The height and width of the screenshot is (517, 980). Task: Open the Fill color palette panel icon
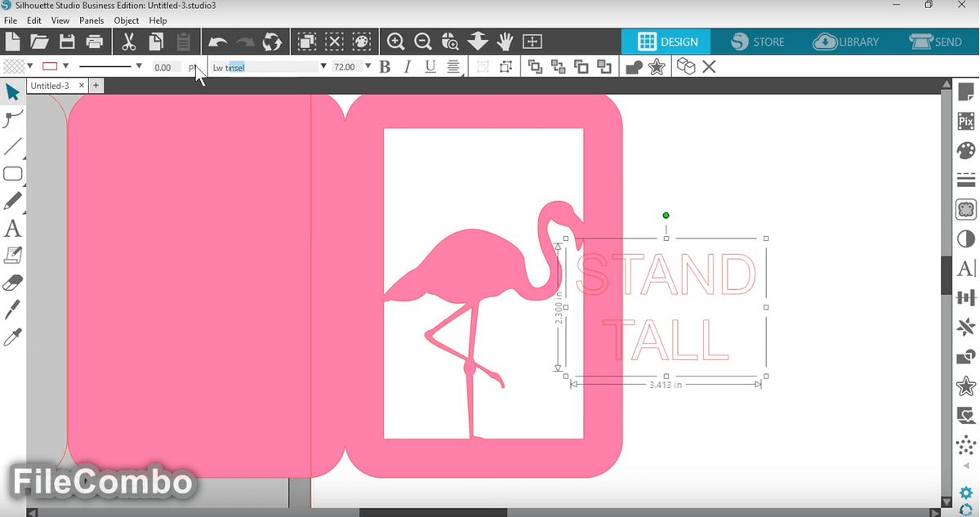click(966, 151)
